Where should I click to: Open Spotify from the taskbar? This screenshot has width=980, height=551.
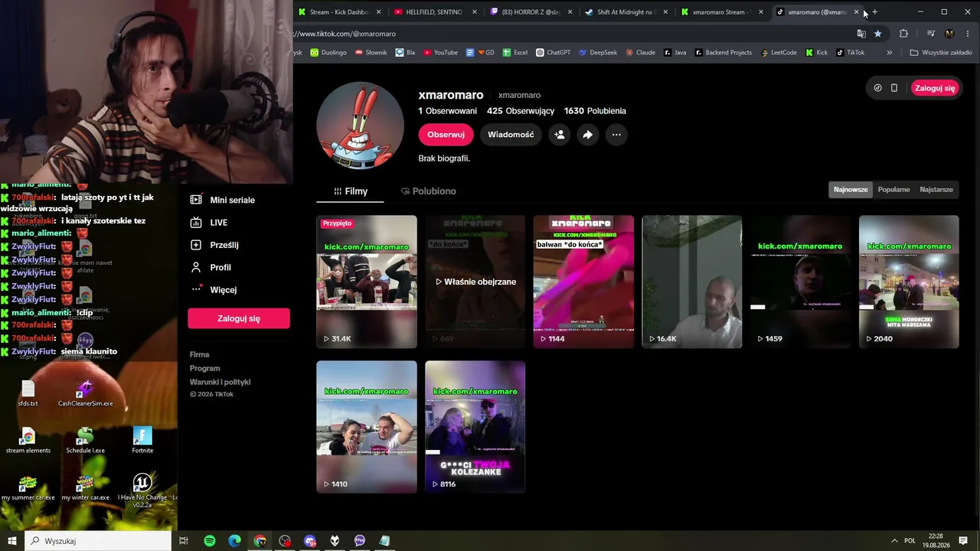point(210,541)
